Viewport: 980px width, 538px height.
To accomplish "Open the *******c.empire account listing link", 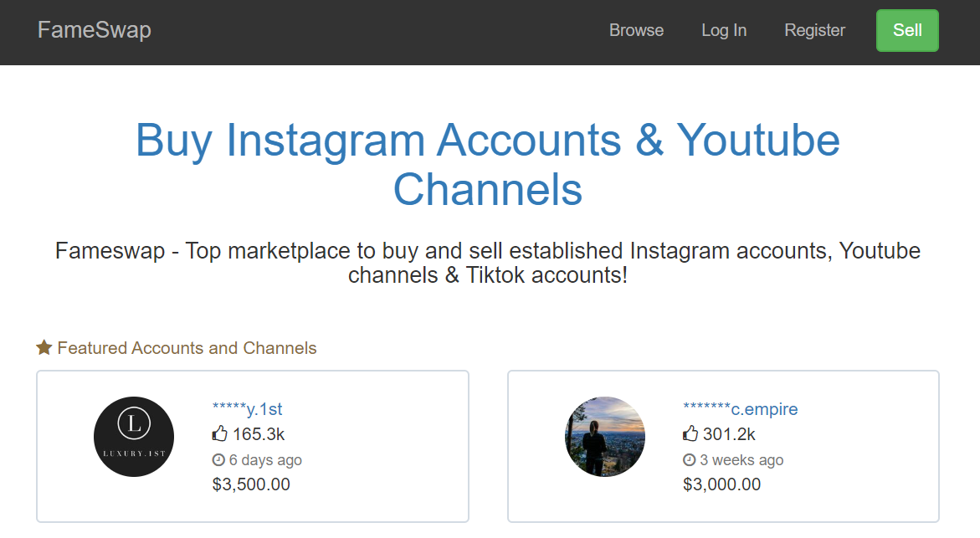I will 740,409.
